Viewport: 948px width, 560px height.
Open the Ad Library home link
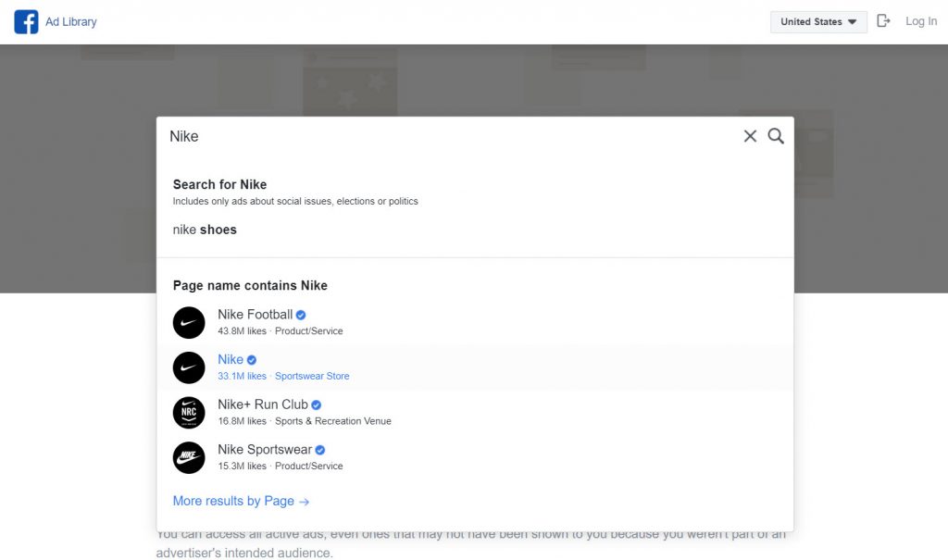(70, 22)
